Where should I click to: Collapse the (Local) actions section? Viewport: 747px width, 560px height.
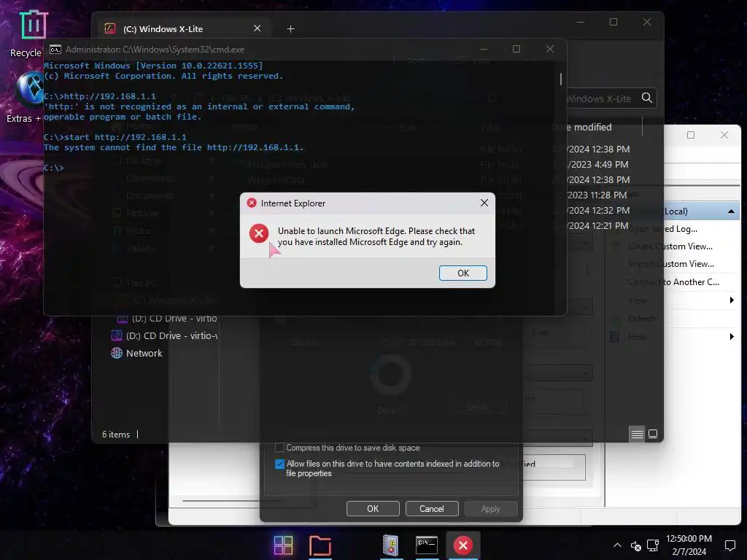(x=731, y=211)
